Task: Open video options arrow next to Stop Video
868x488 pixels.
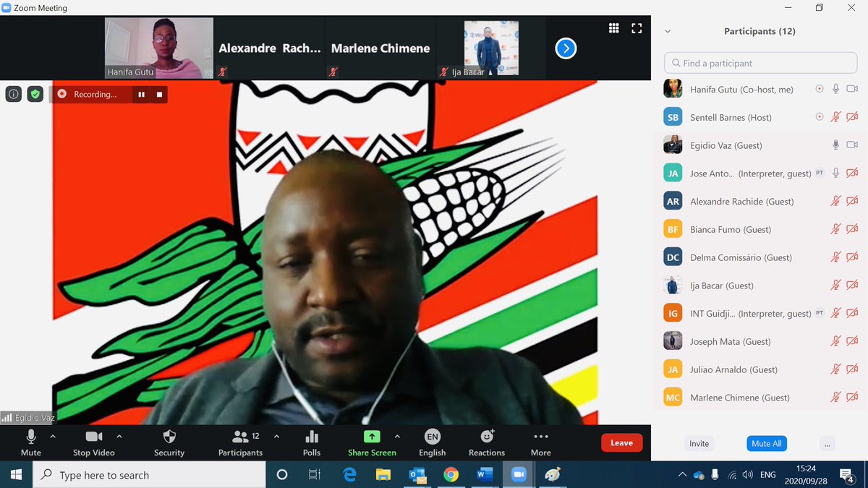Action: pos(119,437)
